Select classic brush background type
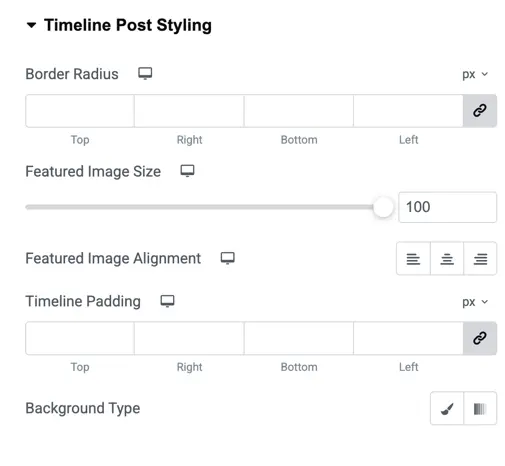The width and height of the screenshot is (505, 466). 447,408
